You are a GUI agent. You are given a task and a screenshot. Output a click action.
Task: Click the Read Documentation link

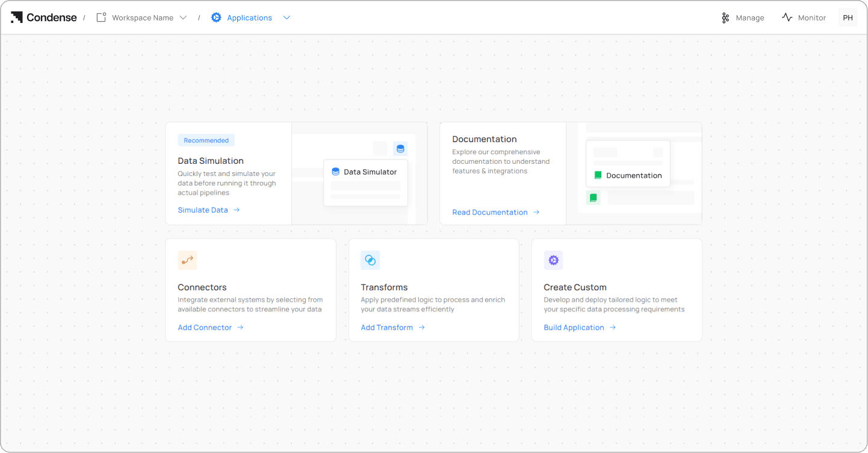[490, 213]
